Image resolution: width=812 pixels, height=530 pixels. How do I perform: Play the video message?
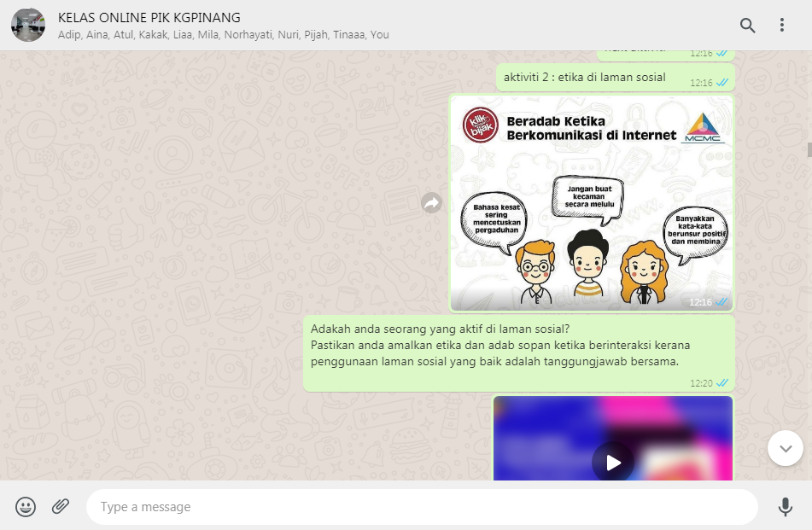tap(613, 463)
